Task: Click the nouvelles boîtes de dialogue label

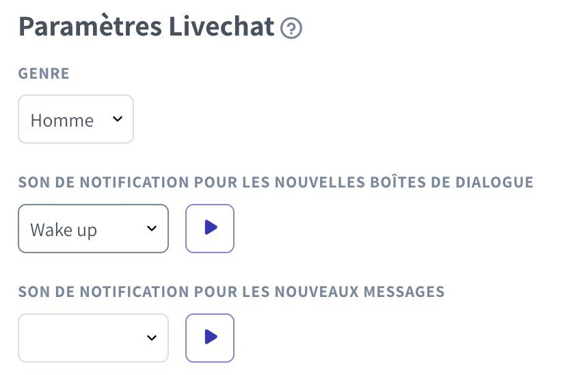Action: click(276, 183)
